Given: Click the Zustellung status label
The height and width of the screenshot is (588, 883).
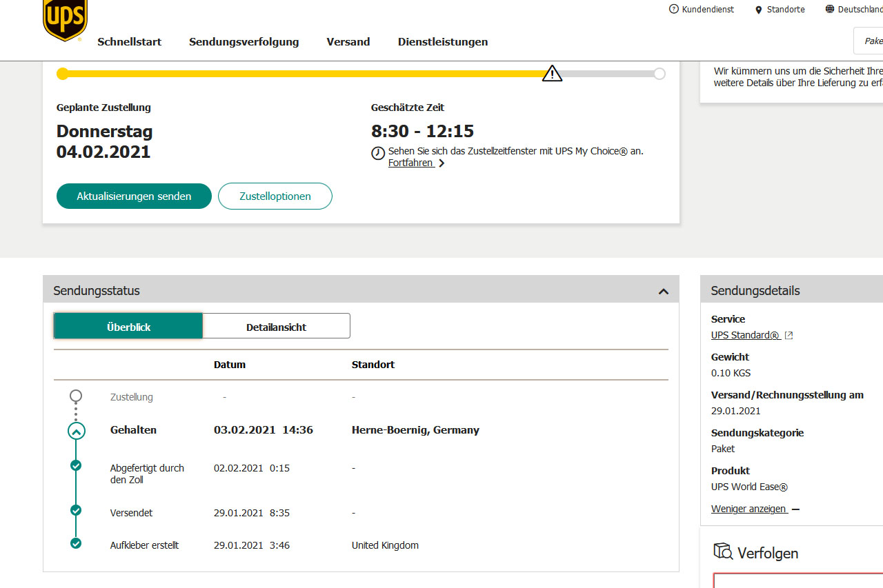Looking at the screenshot, I should pos(132,397).
